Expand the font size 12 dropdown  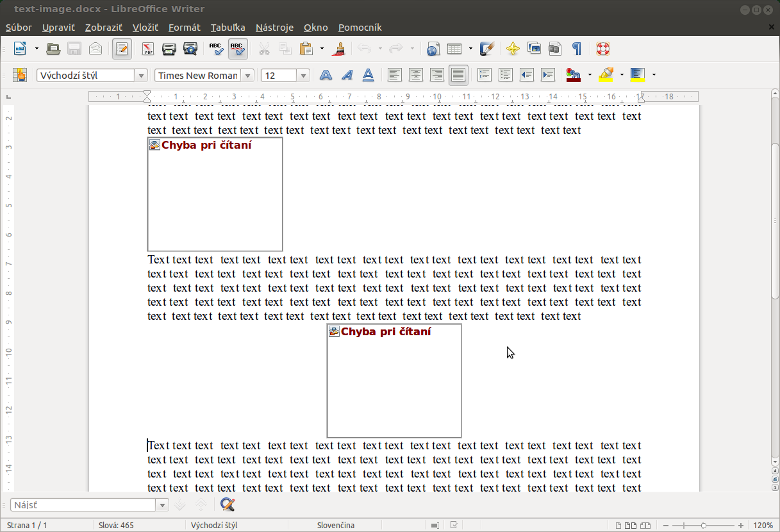303,76
